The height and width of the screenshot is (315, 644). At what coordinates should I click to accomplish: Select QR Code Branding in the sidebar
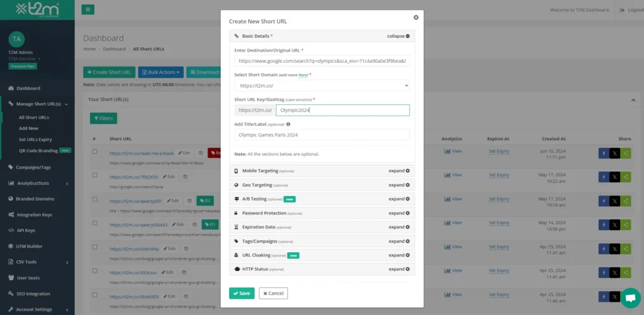38,151
